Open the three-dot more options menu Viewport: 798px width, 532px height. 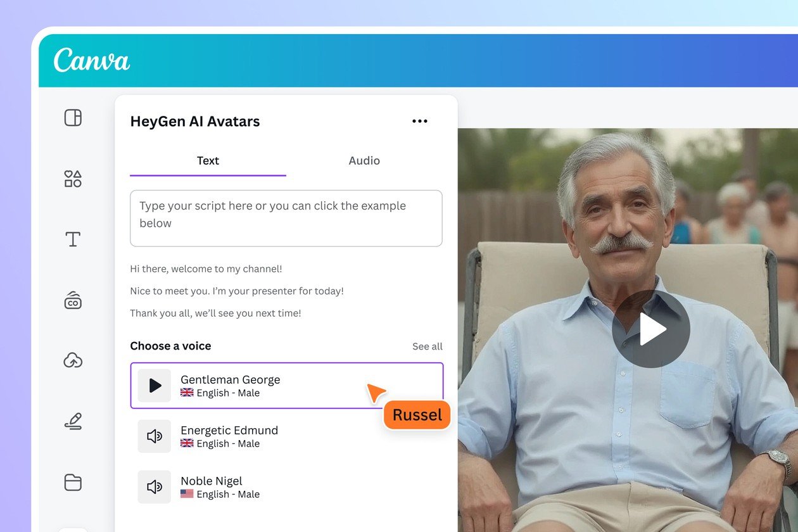pos(419,122)
